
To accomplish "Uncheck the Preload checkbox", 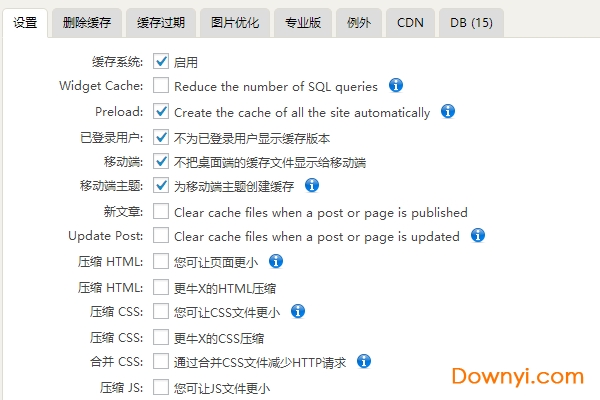I will (161, 112).
